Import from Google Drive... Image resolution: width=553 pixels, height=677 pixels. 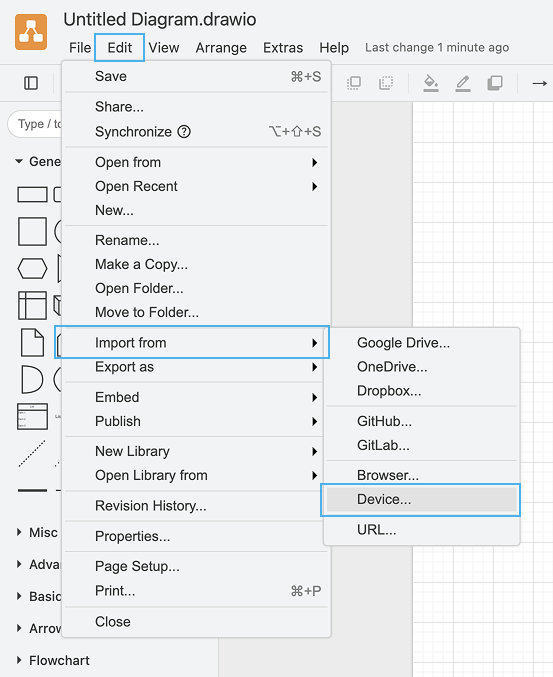pyautogui.click(x=422, y=343)
